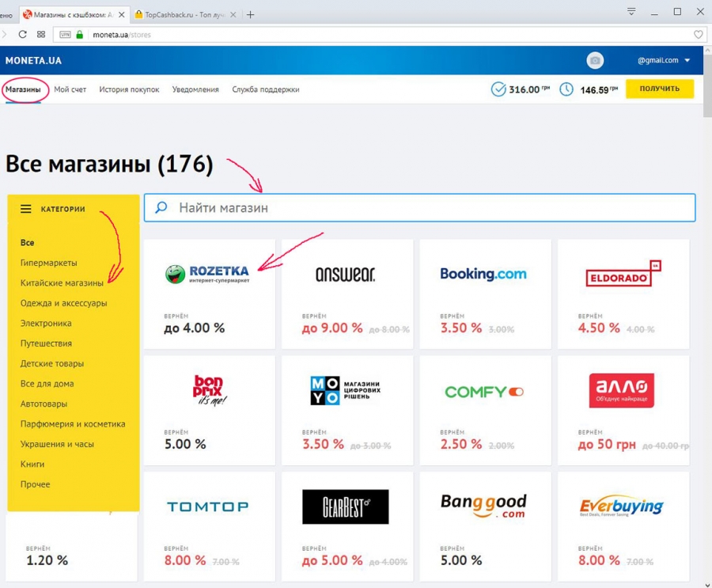The height and width of the screenshot is (588, 712).
Task: Open the Rozetka store card
Action: pyautogui.click(x=210, y=294)
